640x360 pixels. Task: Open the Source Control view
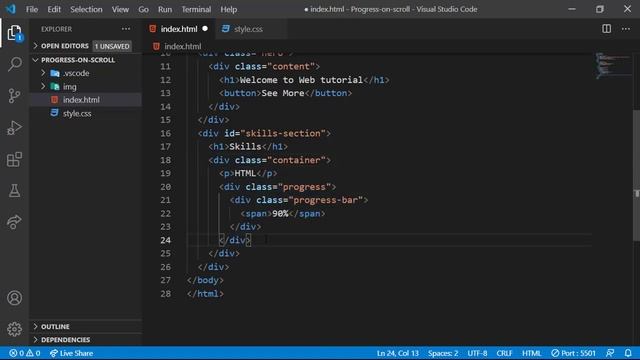pos(14,96)
